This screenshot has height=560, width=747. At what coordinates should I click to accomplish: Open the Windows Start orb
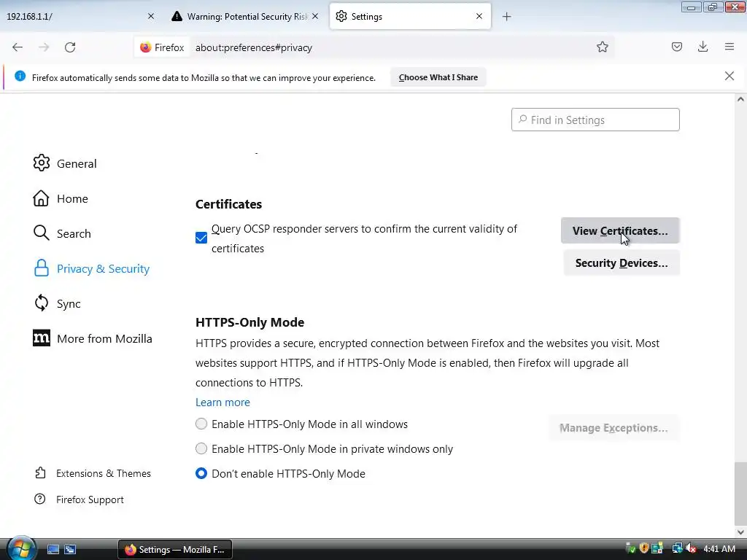click(x=21, y=549)
